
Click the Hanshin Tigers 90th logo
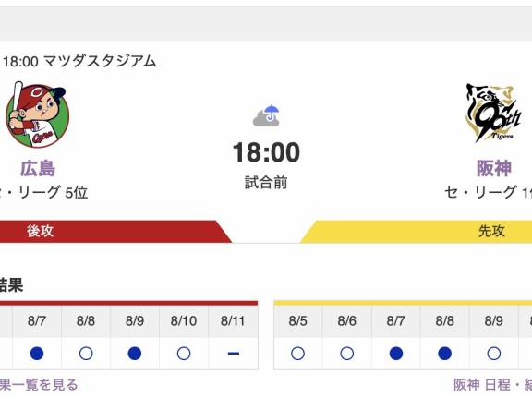[x=493, y=114]
